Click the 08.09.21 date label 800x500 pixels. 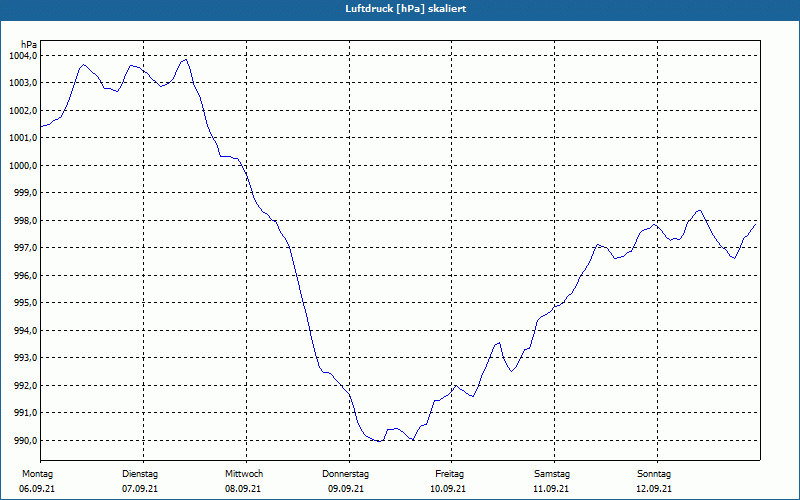[x=243, y=489]
